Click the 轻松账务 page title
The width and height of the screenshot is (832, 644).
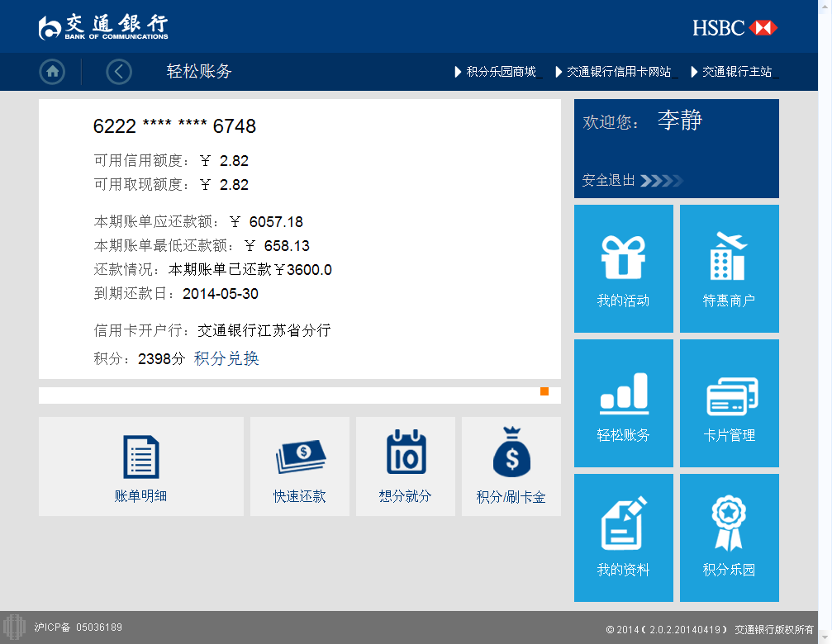(199, 71)
